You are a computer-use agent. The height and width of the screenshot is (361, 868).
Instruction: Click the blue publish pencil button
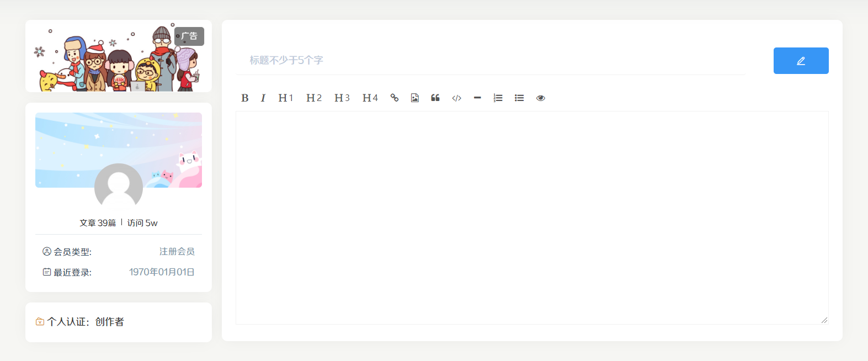click(801, 61)
